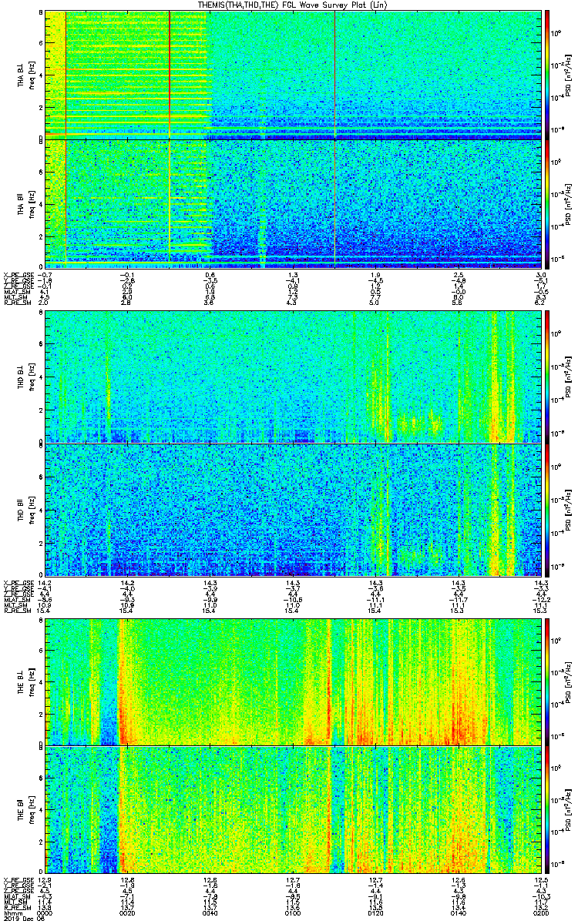Click the 0000 time tick label
Viewport: 578px width, 924px height.
click(x=45, y=914)
